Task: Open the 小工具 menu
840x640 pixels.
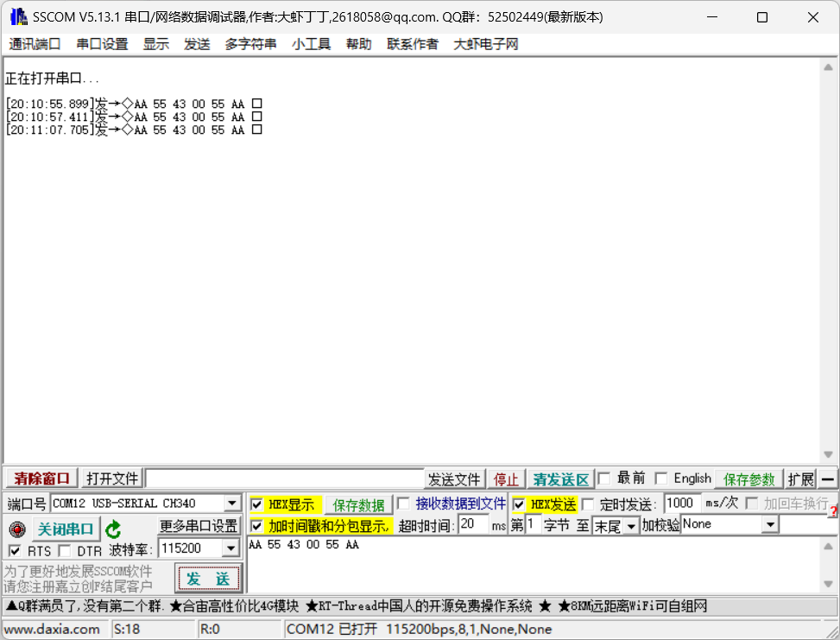Action: coord(311,44)
